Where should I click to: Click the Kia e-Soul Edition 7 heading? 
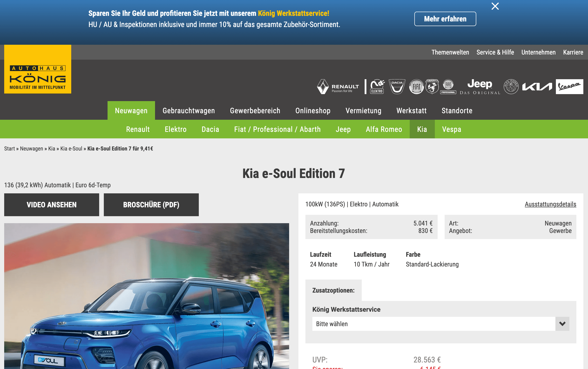coord(294,173)
